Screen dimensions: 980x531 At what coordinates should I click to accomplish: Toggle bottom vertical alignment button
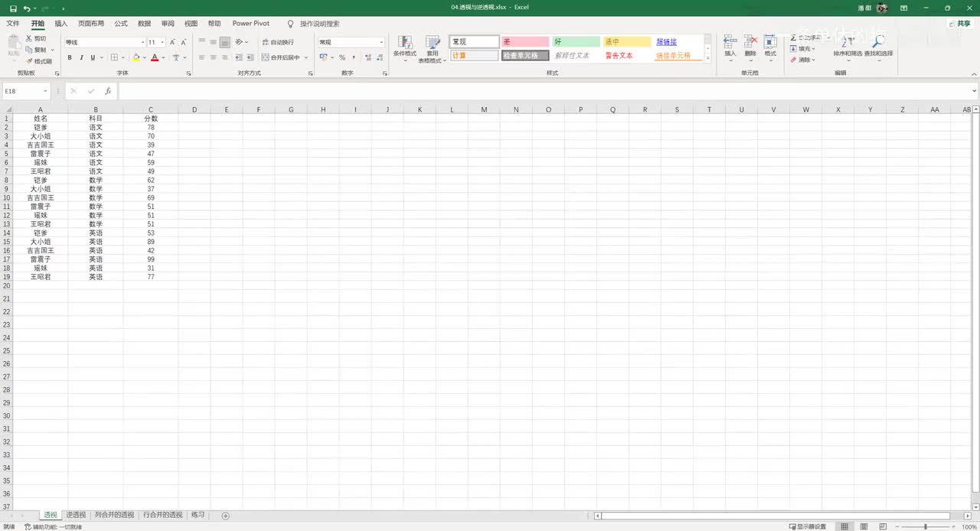pos(224,42)
